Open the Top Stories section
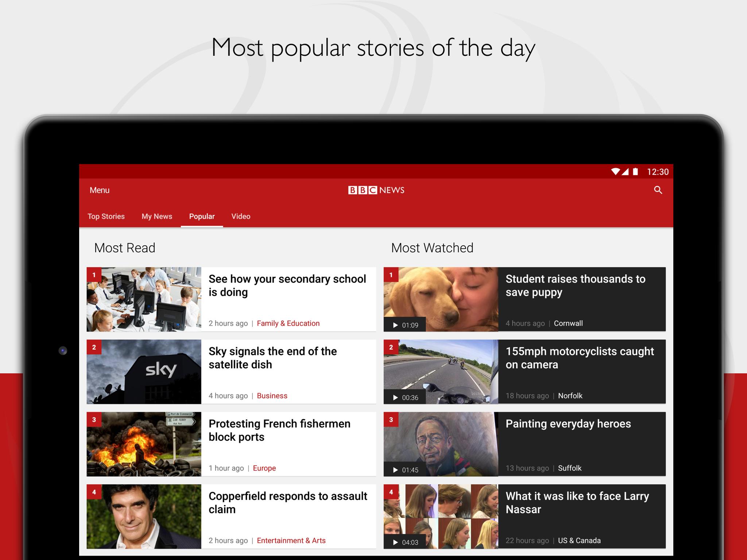 click(106, 216)
